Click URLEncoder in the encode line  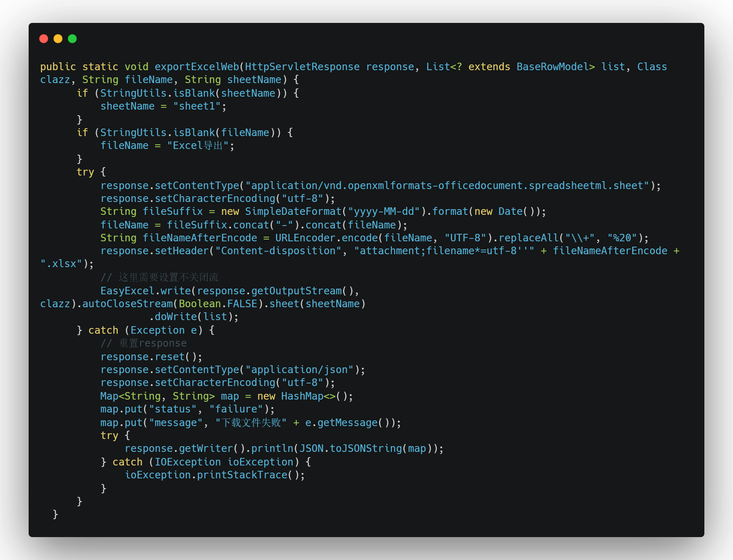[x=305, y=238]
